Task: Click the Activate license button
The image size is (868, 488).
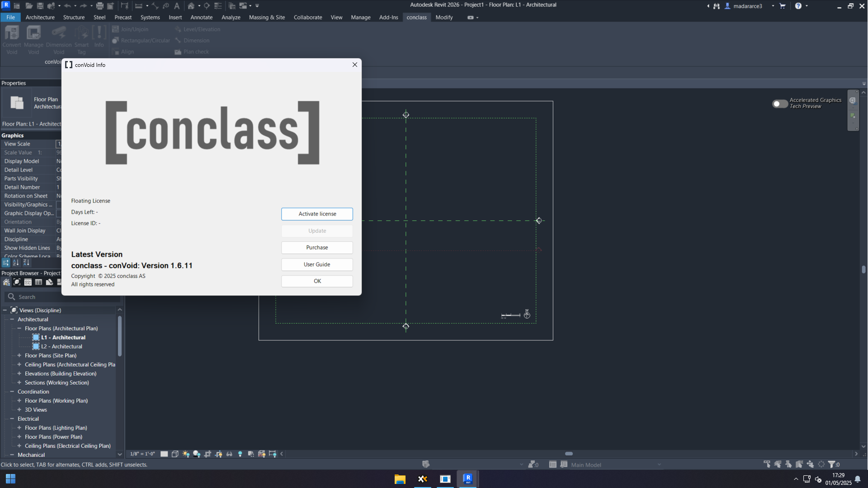Action: pyautogui.click(x=317, y=214)
